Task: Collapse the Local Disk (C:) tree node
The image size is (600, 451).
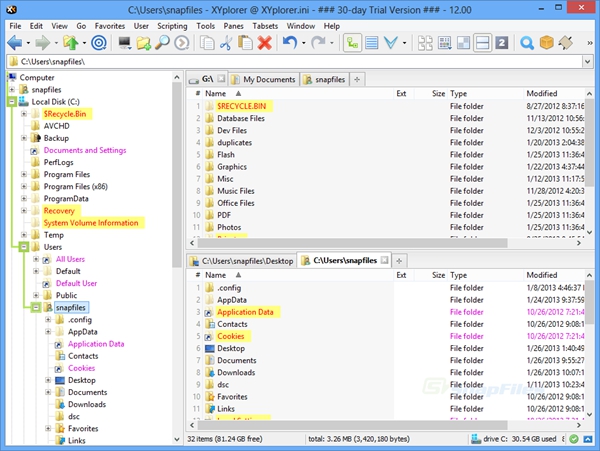Action: pos(12,102)
